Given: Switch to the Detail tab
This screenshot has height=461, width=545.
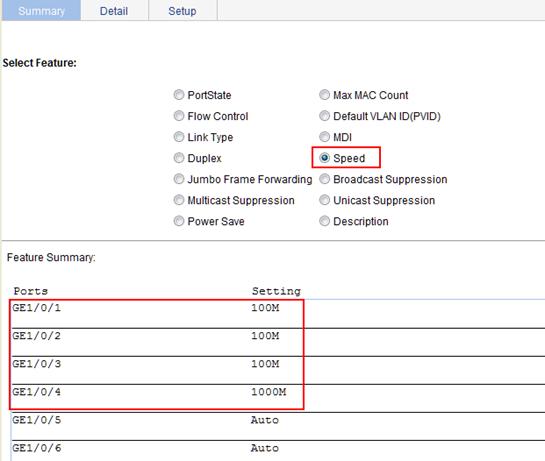Looking at the screenshot, I should 114,10.
